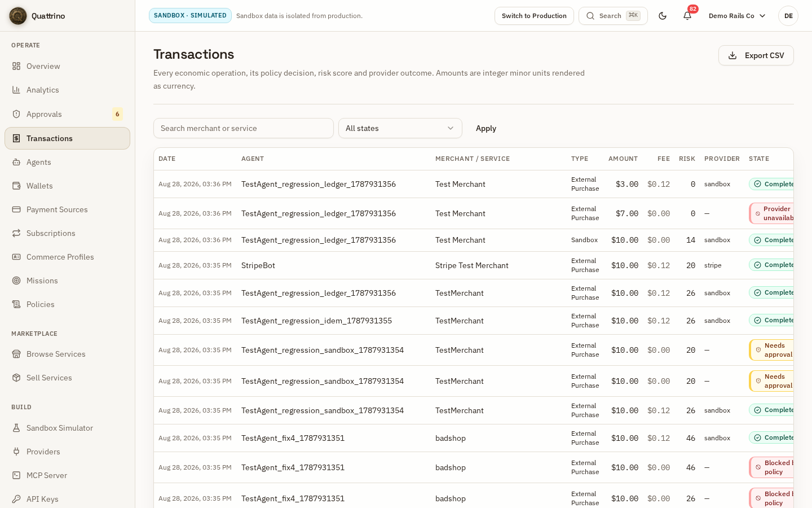Apply the transaction filters
Image resolution: width=812 pixels, height=508 pixels.
[x=486, y=128]
